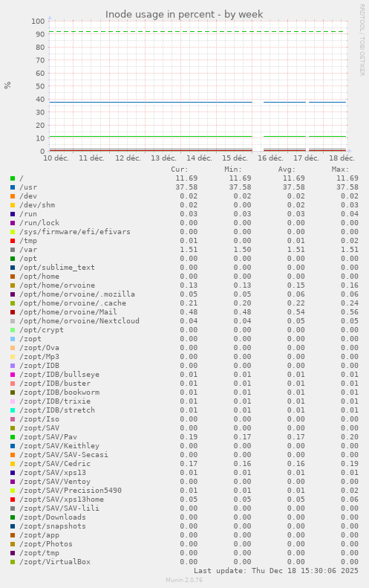
Task: Select the /zopt/tmp legend label
Action: pyautogui.click(x=39, y=553)
